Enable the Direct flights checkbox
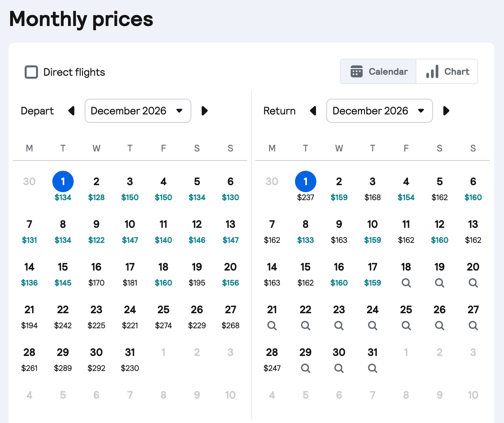The width and height of the screenshot is (504, 423). click(x=31, y=72)
